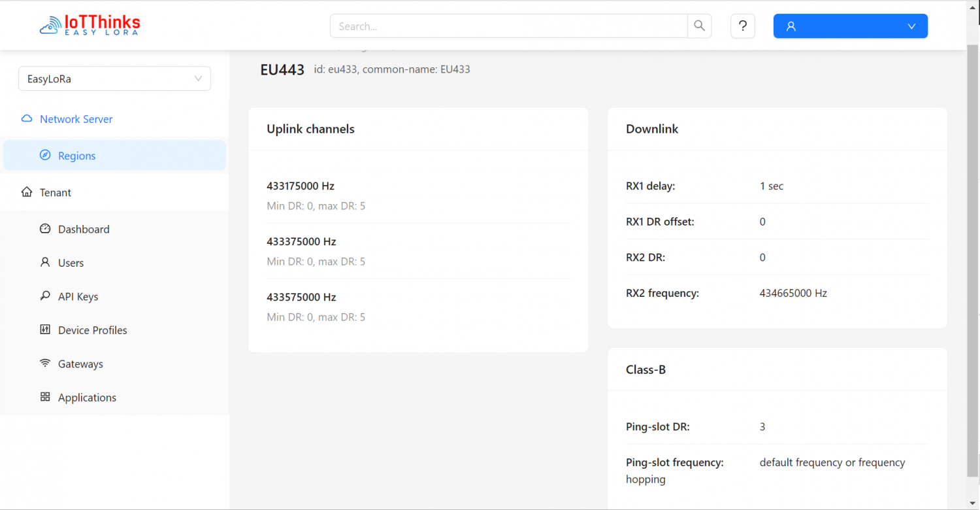Screen dimensions: 980x510
Task: Click the search magnifier icon
Action: [699, 25]
